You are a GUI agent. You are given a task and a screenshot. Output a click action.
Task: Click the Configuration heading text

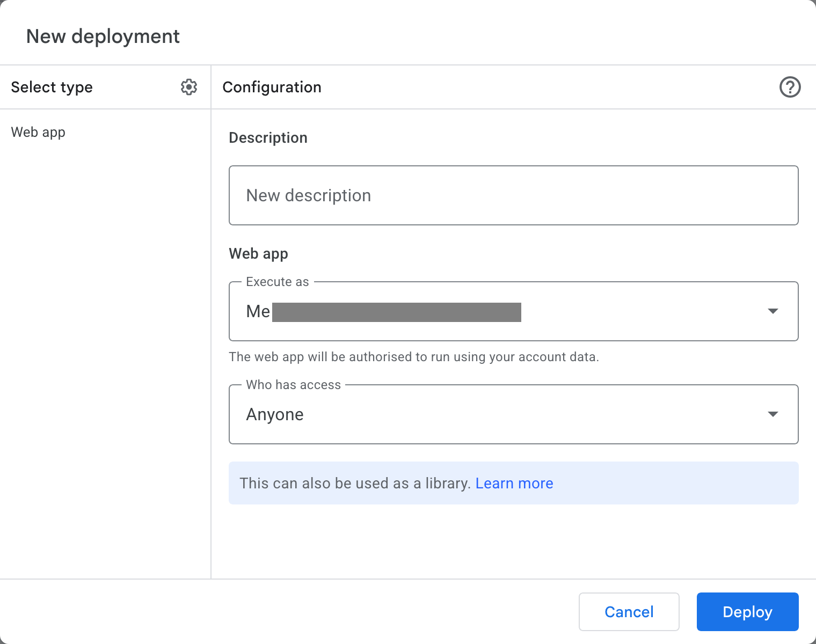pos(272,87)
